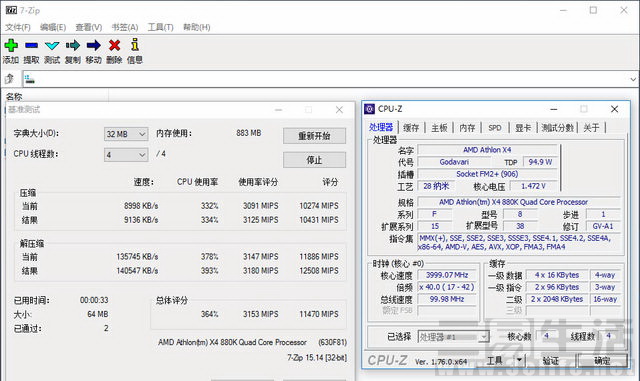This screenshot has height=381, width=640.
Task: Click the 140547 KB/s decompression result speed
Action: click(x=137, y=271)
